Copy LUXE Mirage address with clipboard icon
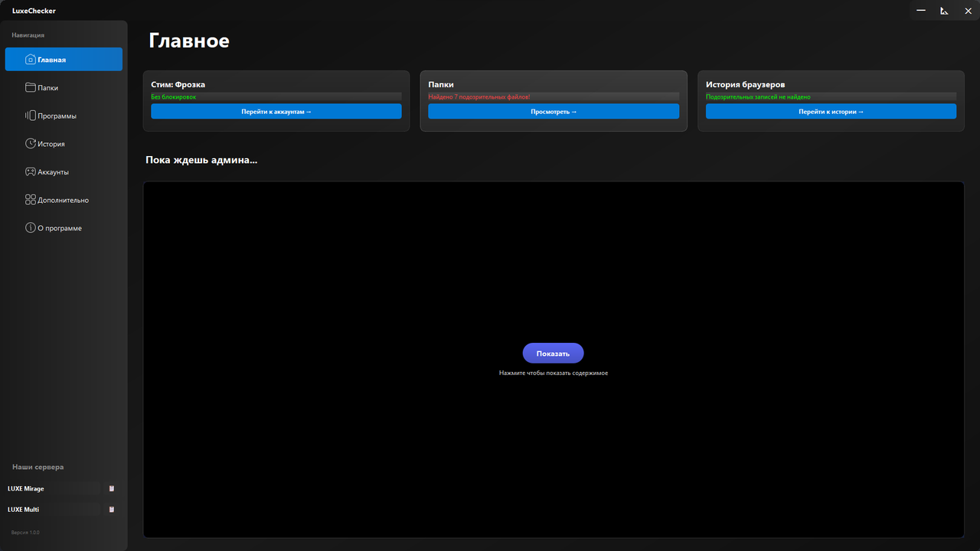 112,488
